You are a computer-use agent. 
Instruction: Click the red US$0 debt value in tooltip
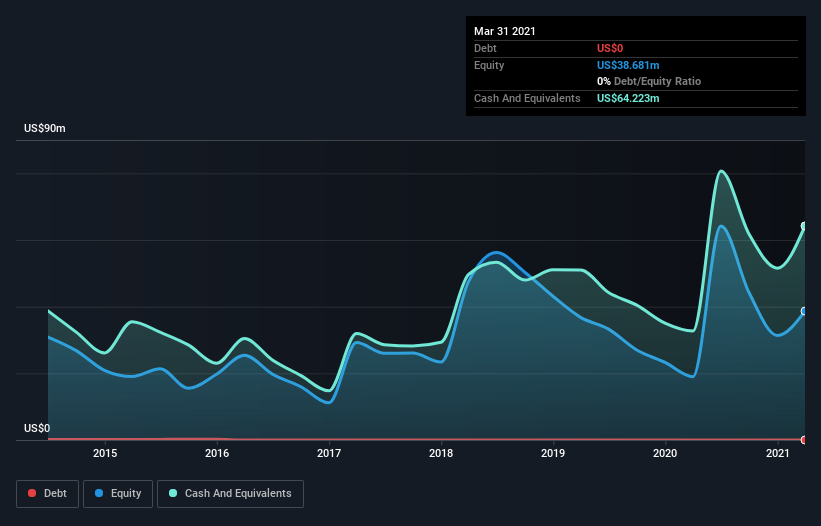pos(610,48)
